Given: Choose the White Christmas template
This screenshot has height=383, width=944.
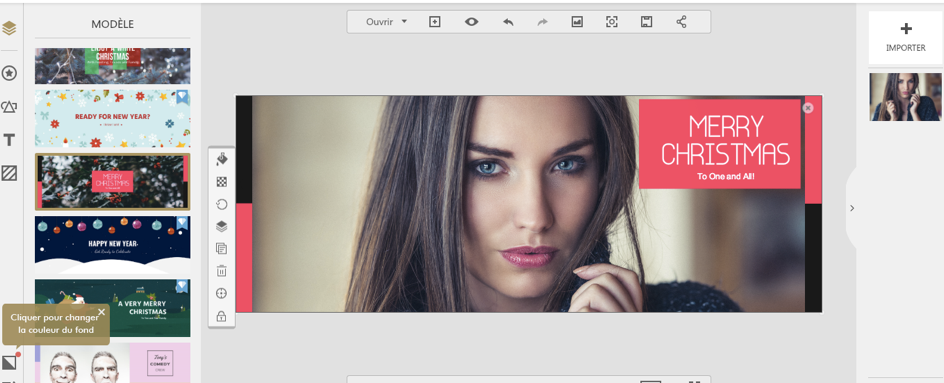Looking at the screenshot, I should tap(113, 66).
